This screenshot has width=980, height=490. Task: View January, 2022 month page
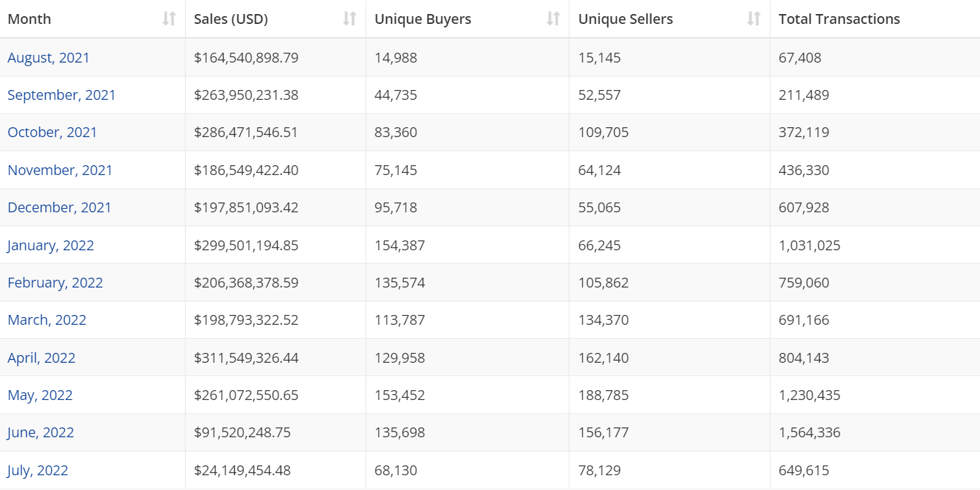point(51,245)
